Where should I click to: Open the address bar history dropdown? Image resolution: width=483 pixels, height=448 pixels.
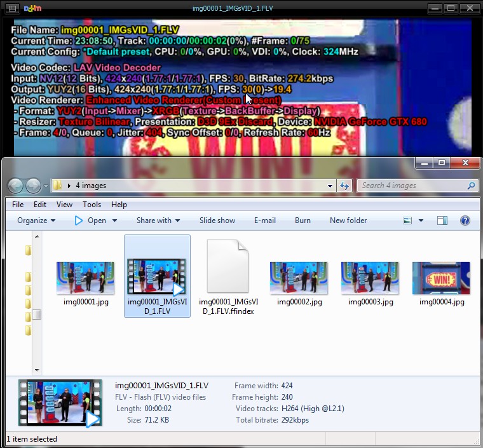tap(330, 186)
